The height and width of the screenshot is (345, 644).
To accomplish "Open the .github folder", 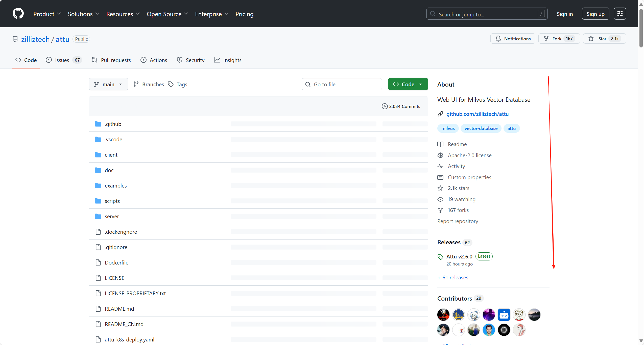I will pyautogui.click(x=113, y=124).
